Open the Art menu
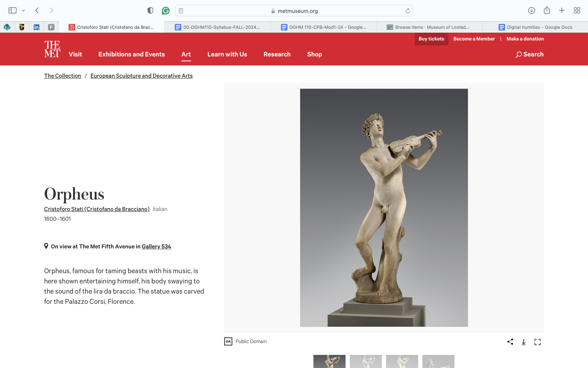The image size is (588, 368). pyautogui.click(x=186, y=54)
